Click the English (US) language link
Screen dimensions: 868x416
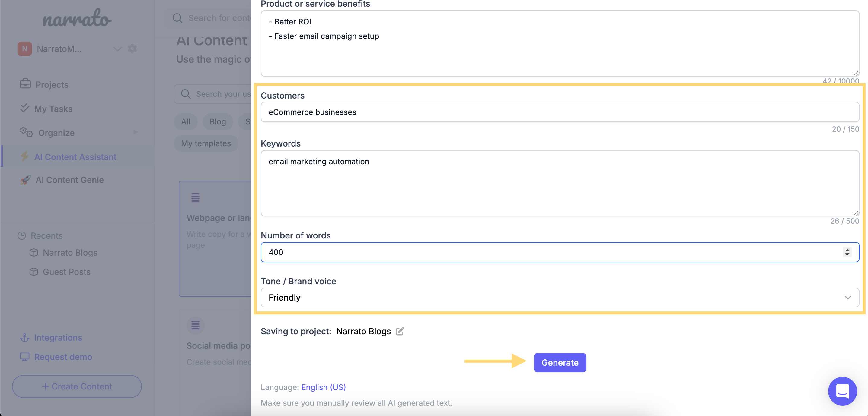pos(323,387)
